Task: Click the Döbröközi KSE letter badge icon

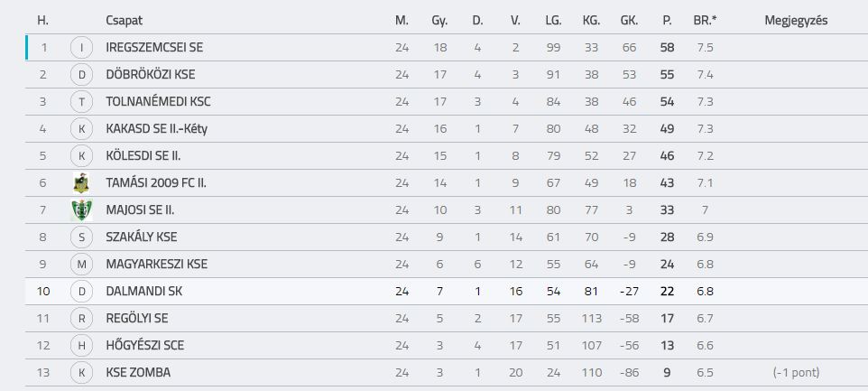Action: click(x=82, y=75)
